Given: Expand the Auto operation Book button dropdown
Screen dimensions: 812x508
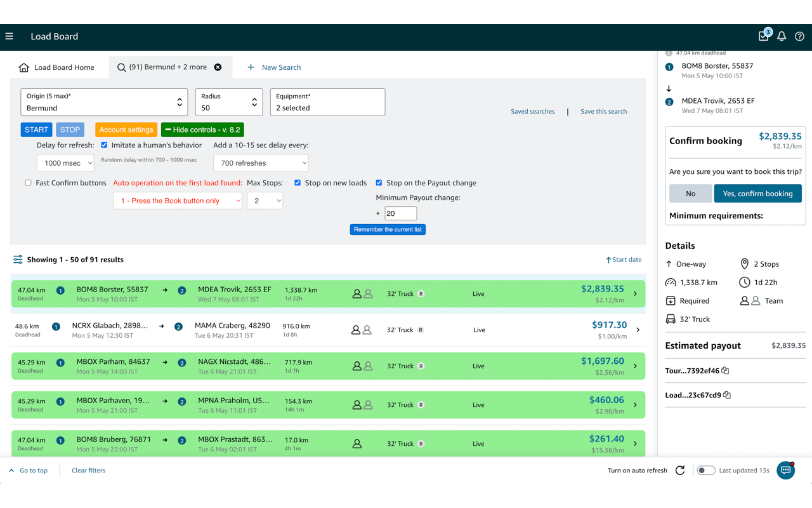Looking at the screenshot, I should pos(178,201).
